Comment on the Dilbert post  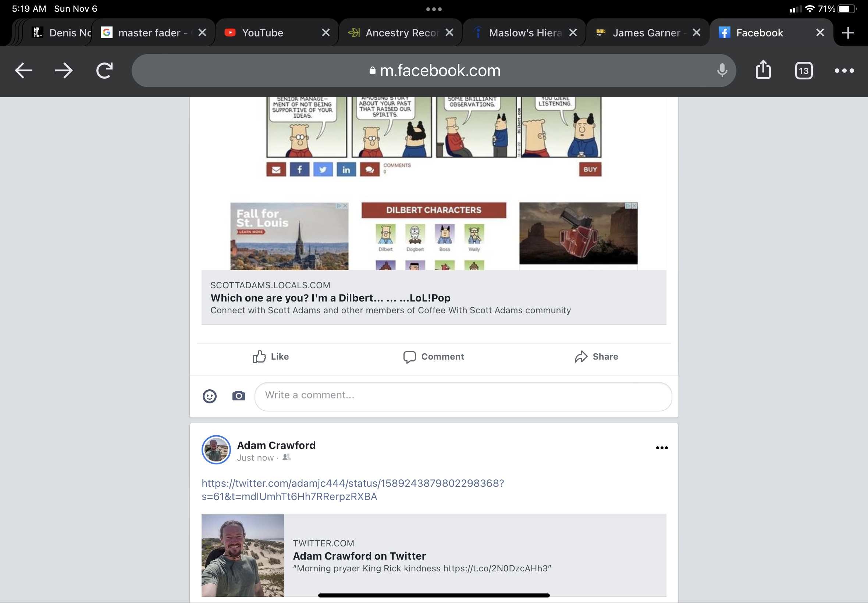(x=433, y=357)
